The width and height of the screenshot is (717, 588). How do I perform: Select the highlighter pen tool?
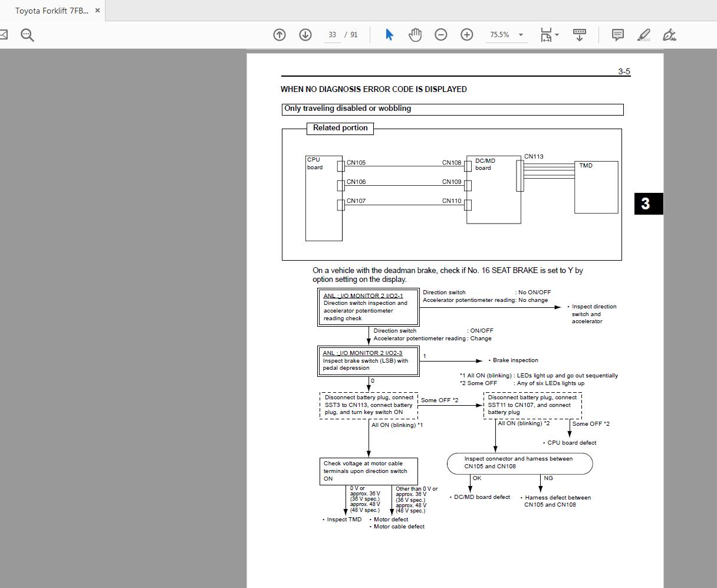click(x=644, y=35)
